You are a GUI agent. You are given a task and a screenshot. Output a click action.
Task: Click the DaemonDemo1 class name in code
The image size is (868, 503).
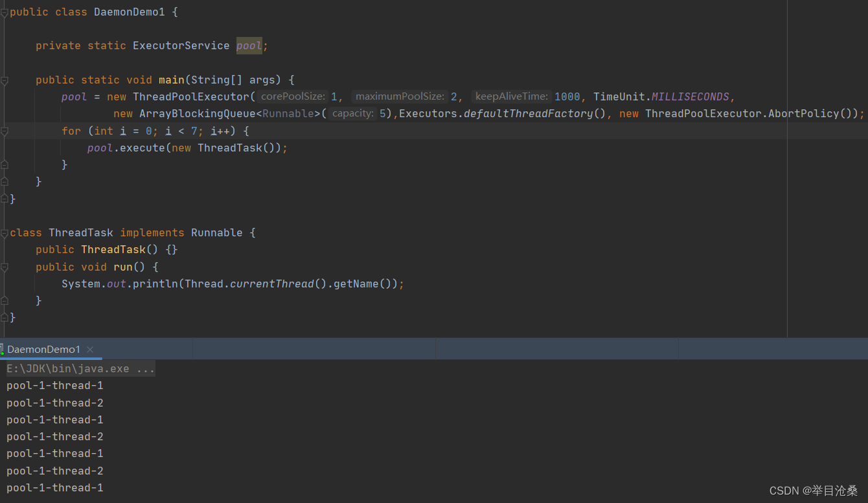coord(130,12)
